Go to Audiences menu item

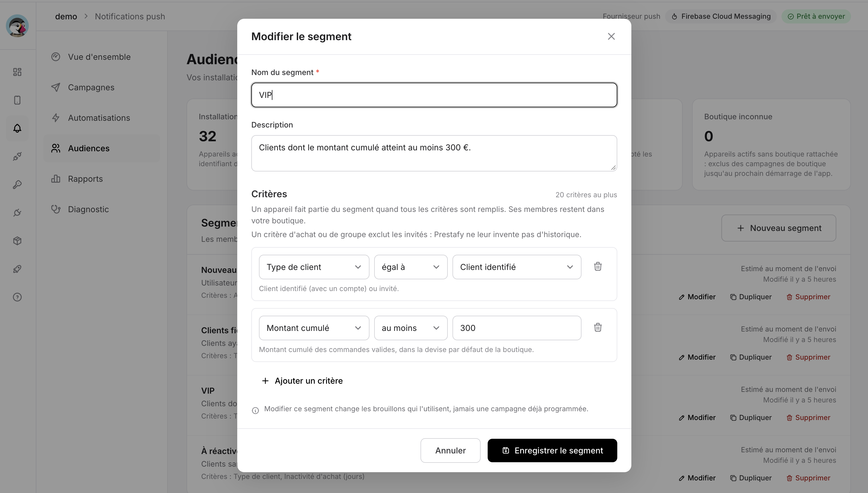[101, 148]
